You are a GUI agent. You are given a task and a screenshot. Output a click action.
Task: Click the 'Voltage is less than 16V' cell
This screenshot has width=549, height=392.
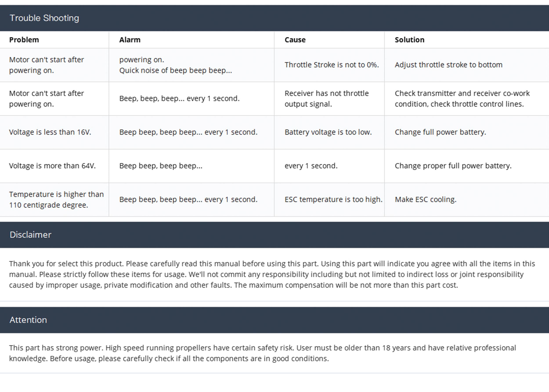[x=50, y=132]
